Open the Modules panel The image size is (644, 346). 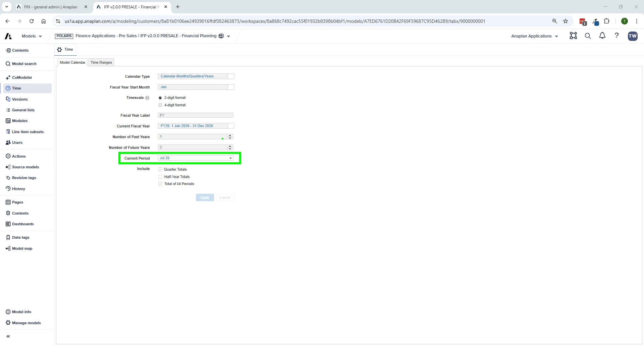[x=19, y=120]
